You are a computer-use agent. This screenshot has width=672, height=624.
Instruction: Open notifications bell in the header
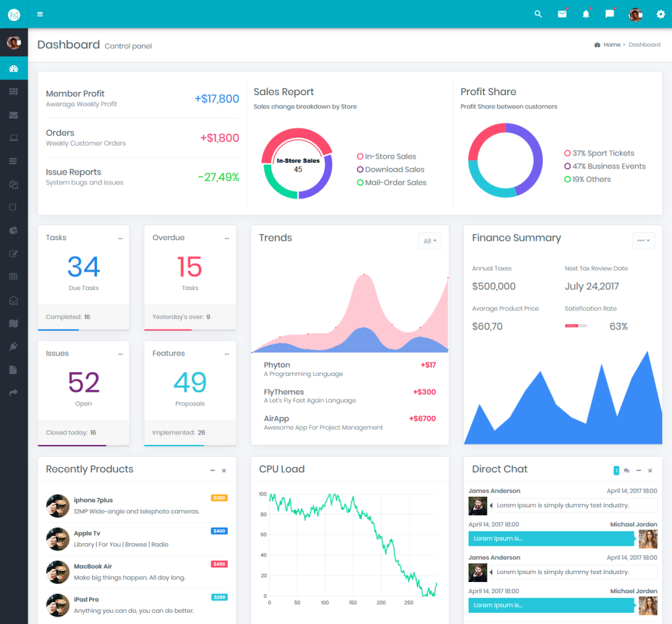point(586,14)
